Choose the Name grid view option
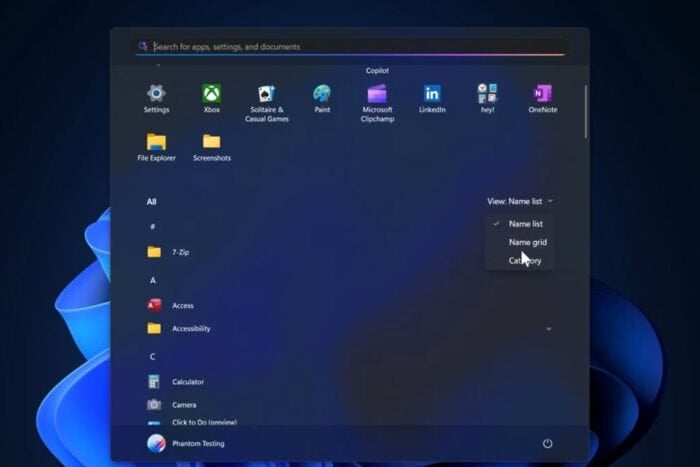 [520, 242]
